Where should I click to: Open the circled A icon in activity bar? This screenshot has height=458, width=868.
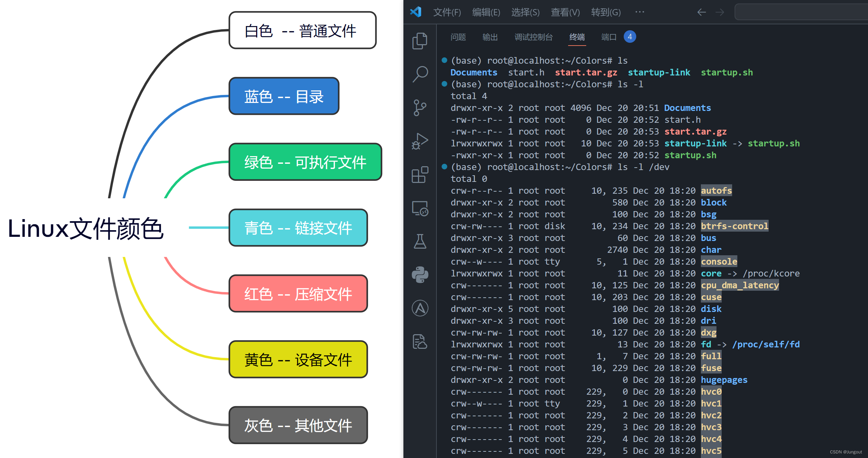click(420, 308)
